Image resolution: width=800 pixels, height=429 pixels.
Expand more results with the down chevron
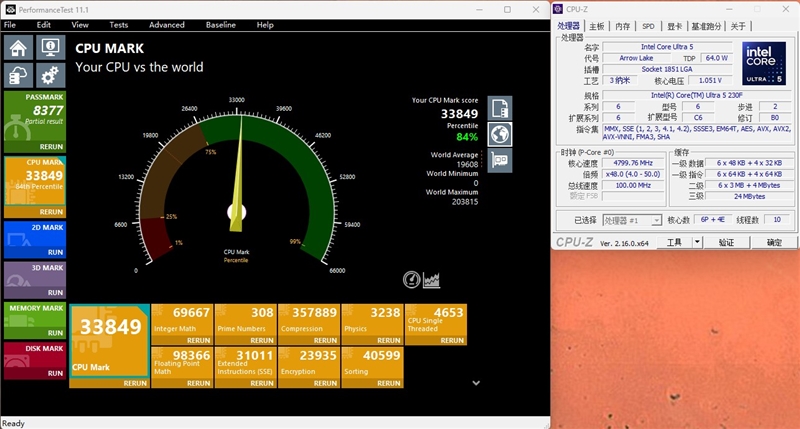coord(476,382)
